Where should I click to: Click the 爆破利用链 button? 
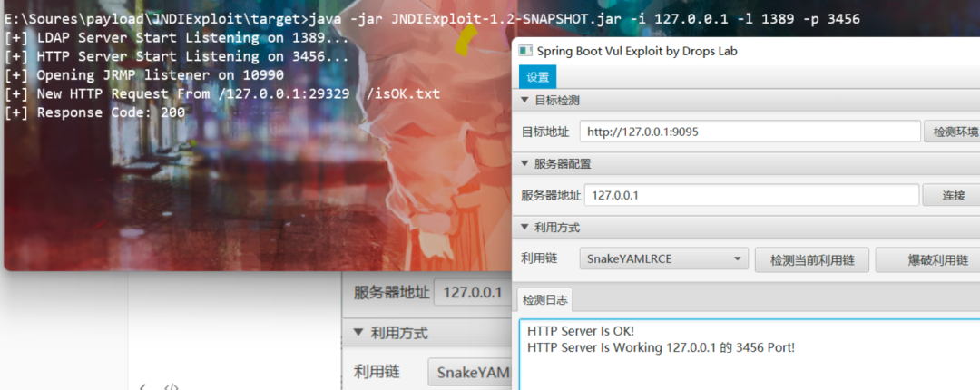[929, 259]
